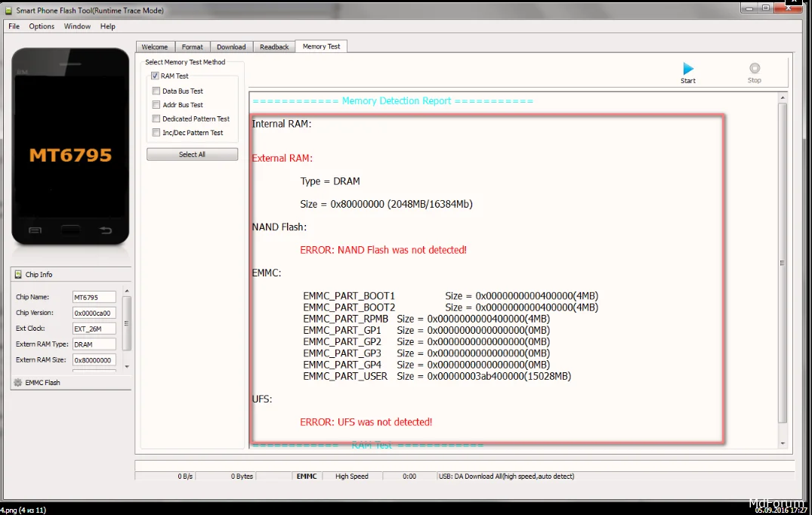Viewport: 812px width, 515px height.
Task: Switch to the Readback tab
Action: pyautogui.click(x=274, y=47)
